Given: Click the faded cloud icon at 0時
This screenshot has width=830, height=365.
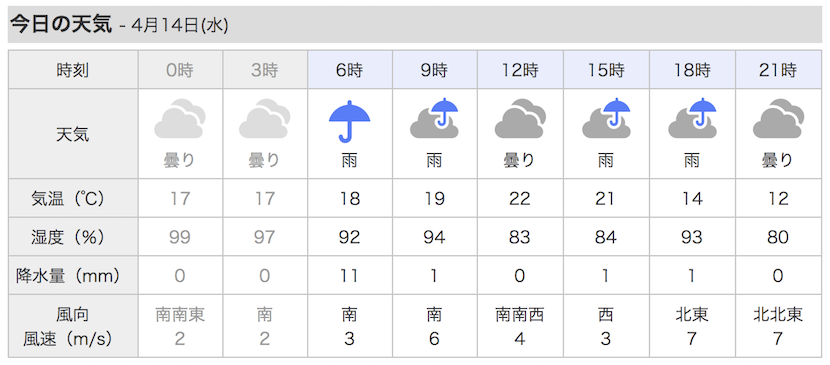Looking at the screenshot, I should click(x=179, y=118).
